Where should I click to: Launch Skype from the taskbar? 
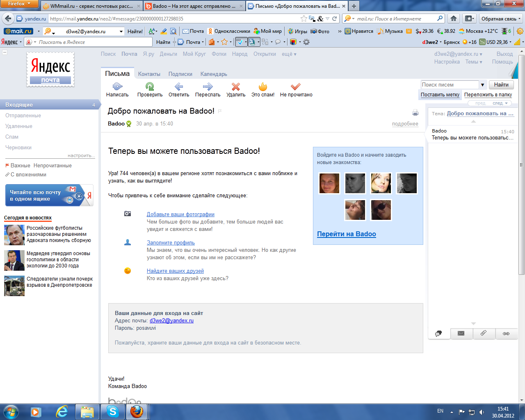coord(113,411)
